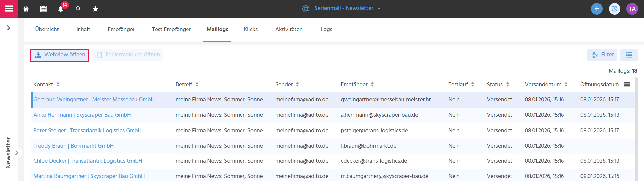Open contact Freddy Braun link
This screenshot has width=644, height=181.
tap(74, 146)
